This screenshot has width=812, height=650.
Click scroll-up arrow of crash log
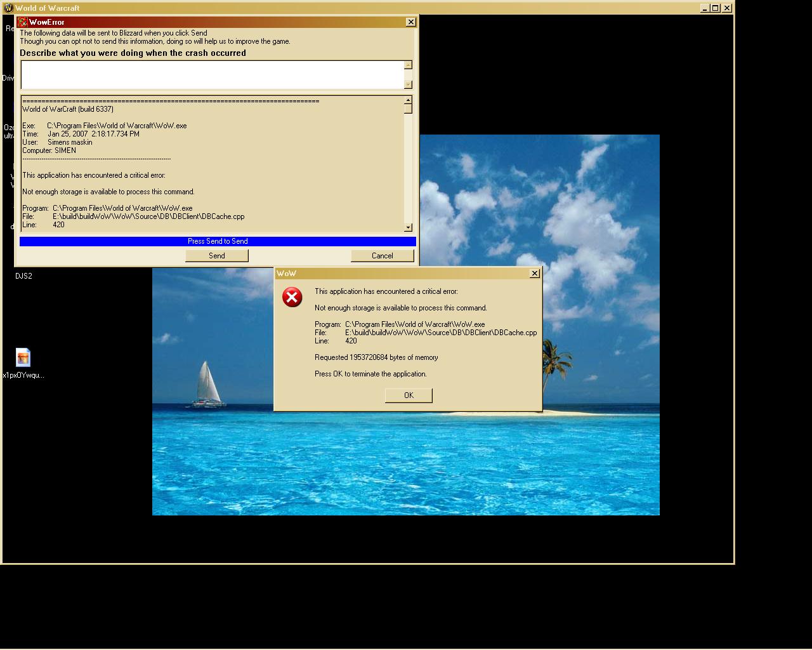409,100
